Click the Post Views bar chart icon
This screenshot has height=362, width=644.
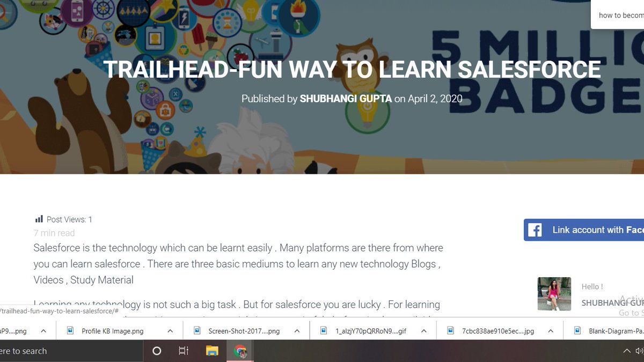click(39, 219)
